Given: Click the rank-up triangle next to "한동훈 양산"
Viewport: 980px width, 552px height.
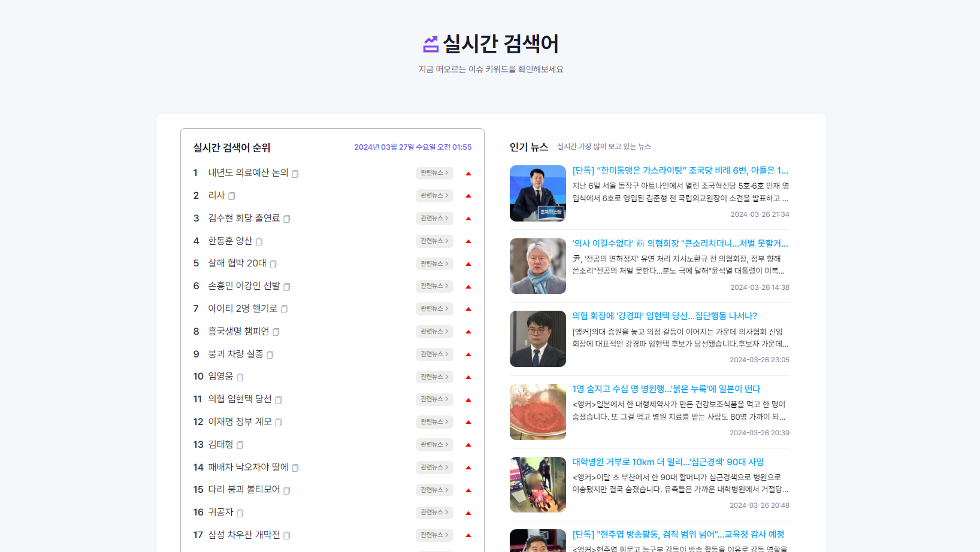Looking at the screenshot, I should [x=468, y=241].
